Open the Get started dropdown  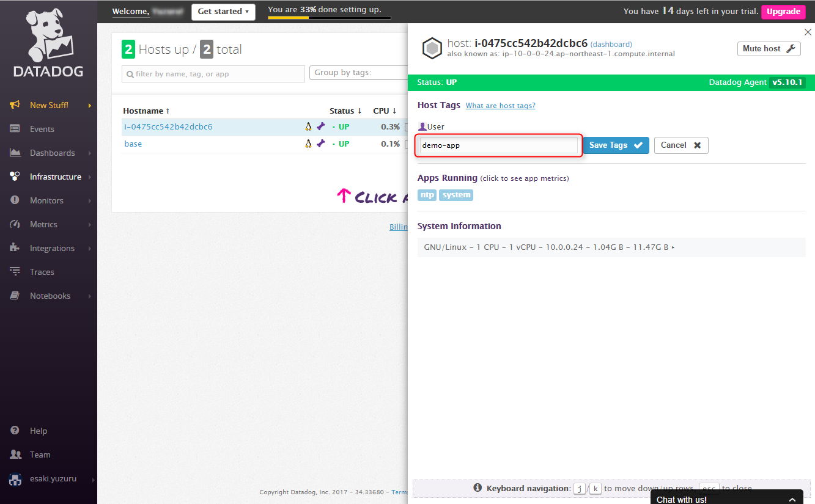[223, 12]
